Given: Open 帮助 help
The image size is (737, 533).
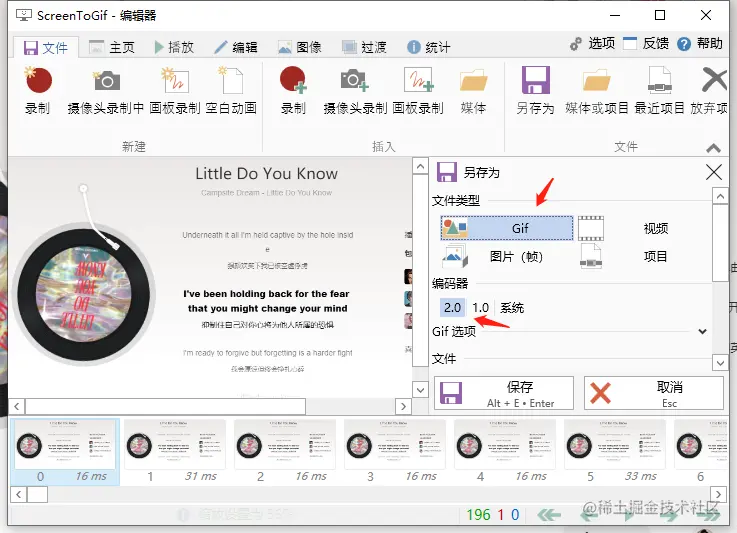Looking at the screenshot, I should pos(700,44).
